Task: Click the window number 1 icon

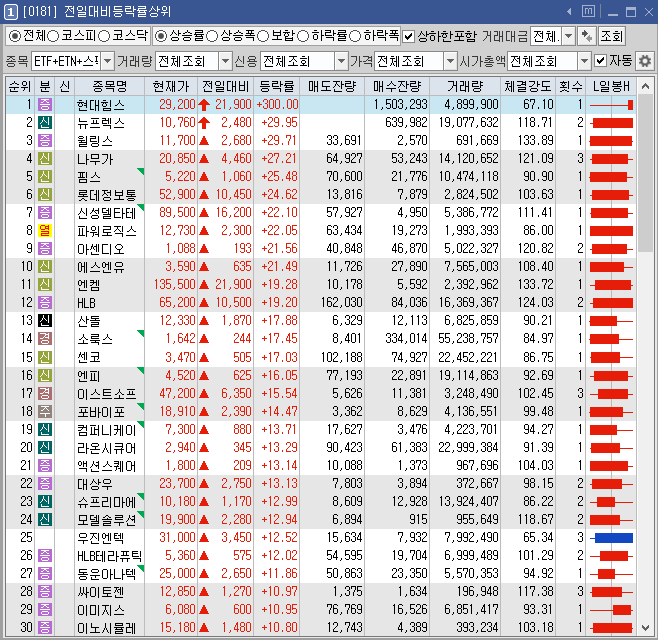Action: (x=10, y=12)
